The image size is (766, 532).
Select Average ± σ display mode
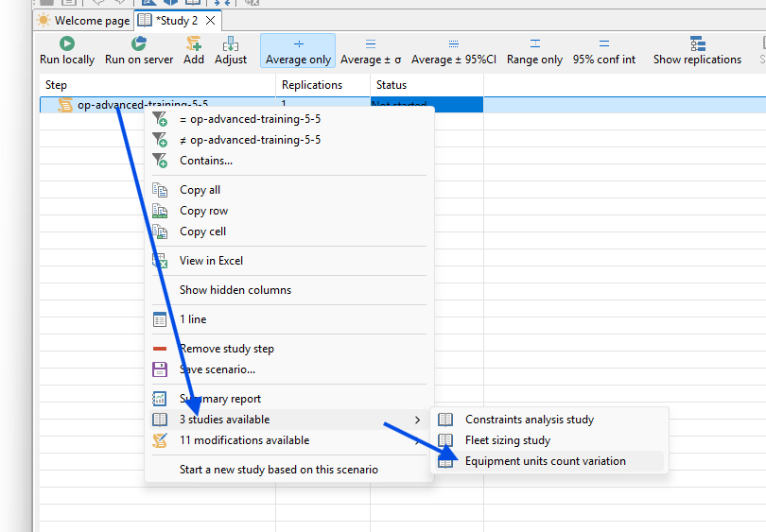371,51
